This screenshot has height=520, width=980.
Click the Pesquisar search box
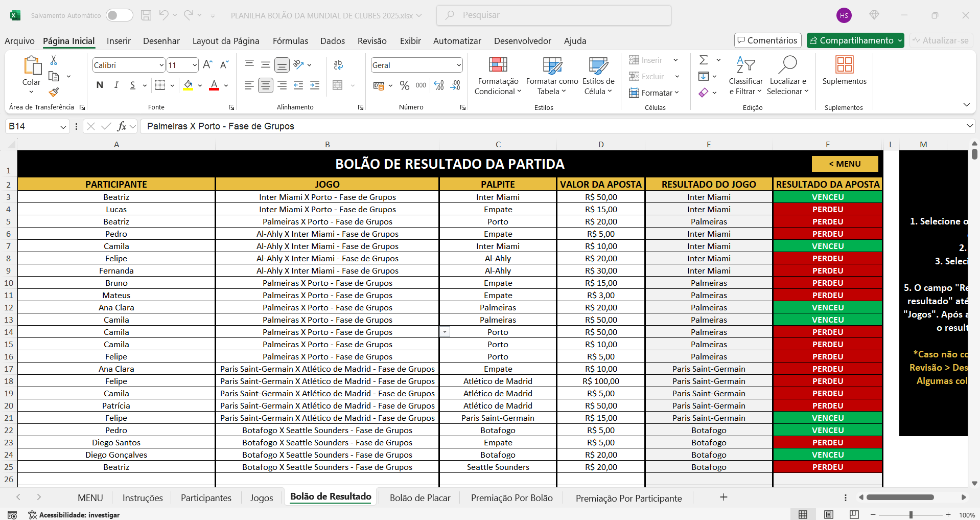pos(553,15)
